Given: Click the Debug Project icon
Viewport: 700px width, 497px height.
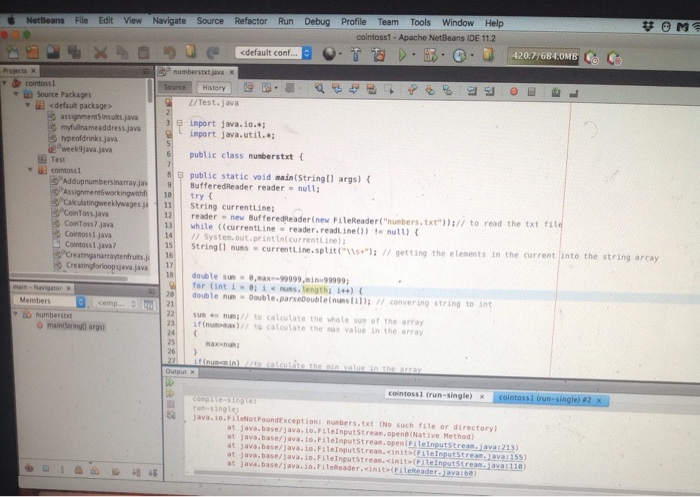Looking at the screenshot, I should click(430, 55).
